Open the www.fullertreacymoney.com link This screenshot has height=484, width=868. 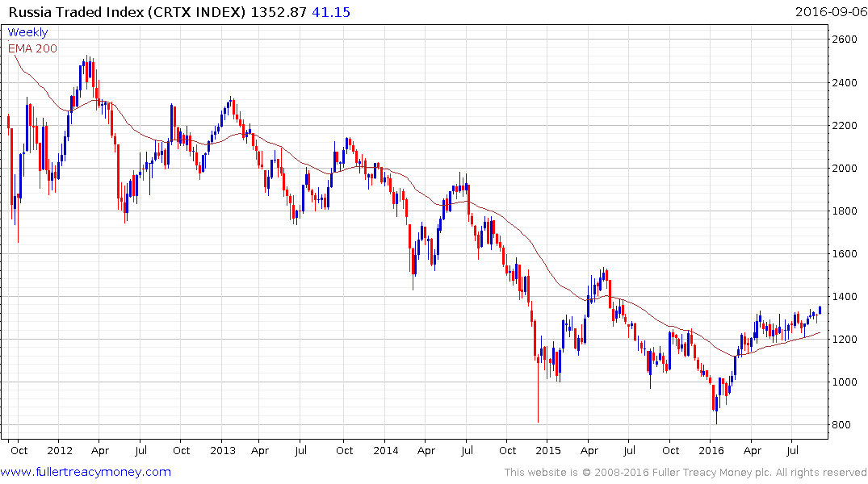click(x=86, y=472)
